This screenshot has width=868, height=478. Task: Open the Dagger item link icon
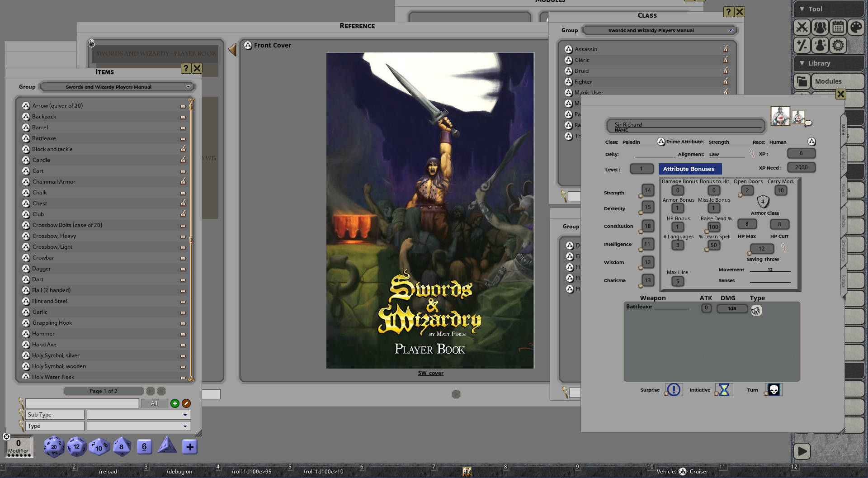[x=26, y=269]
